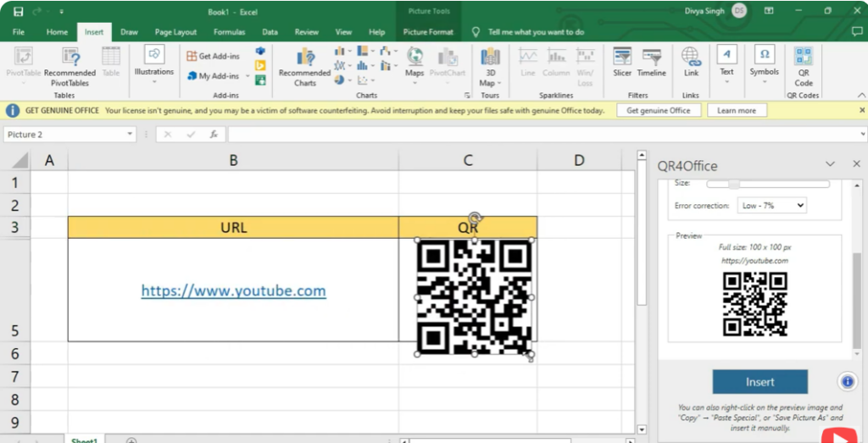The width and height of the screenshot is (868, 443).
Task: Click the Tell me what you want box
Action: pos(536,32)
